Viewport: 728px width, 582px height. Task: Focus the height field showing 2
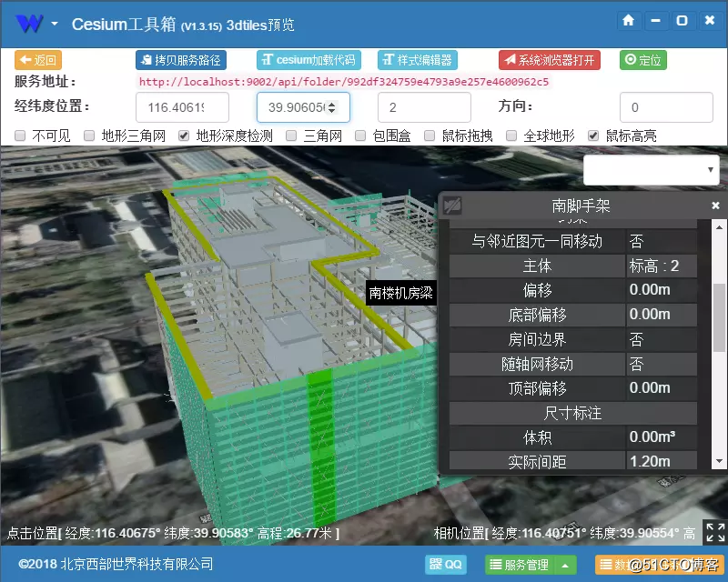click(x=424, y=107)
